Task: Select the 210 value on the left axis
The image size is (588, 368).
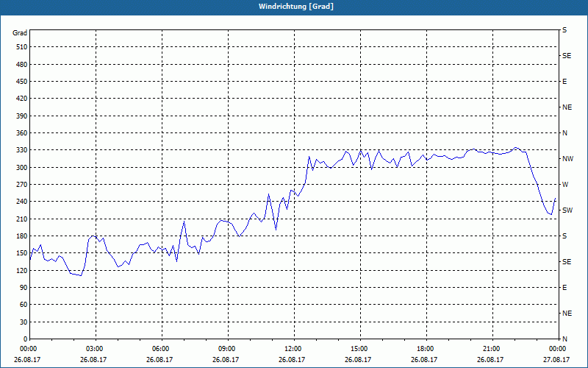Action: click(22, 219)
